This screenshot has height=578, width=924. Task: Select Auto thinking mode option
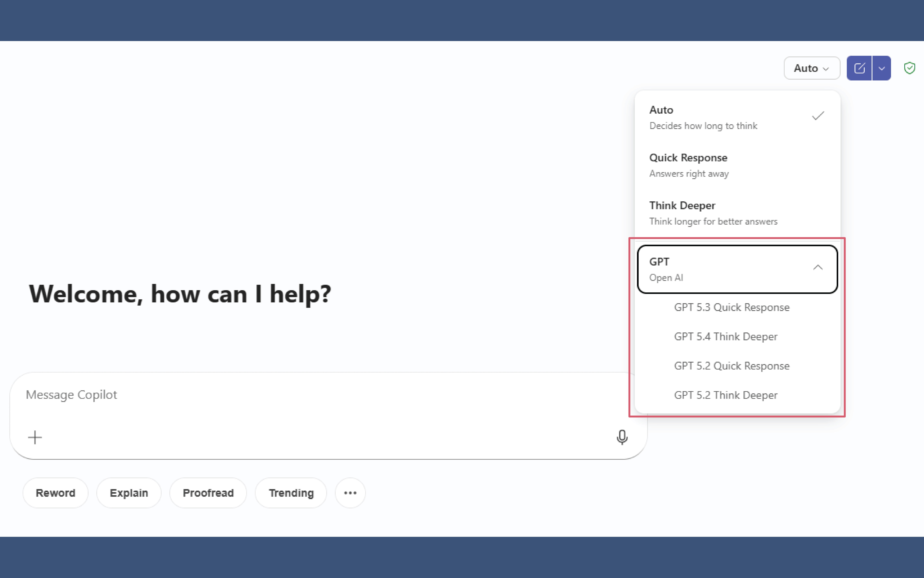click(737, 117)
